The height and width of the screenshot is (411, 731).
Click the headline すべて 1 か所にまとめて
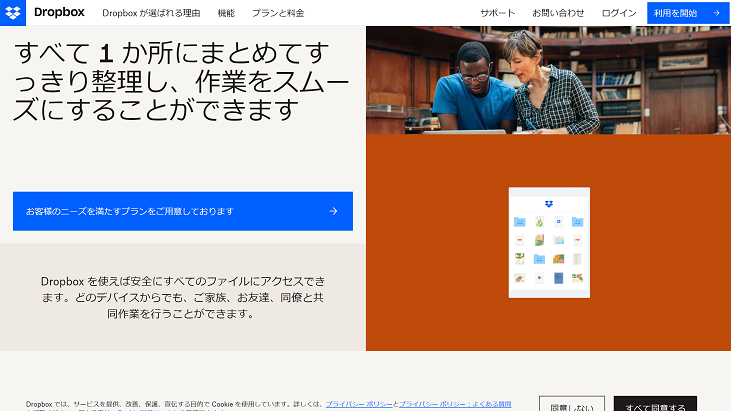pyautogui.click(x=181, y=82)
